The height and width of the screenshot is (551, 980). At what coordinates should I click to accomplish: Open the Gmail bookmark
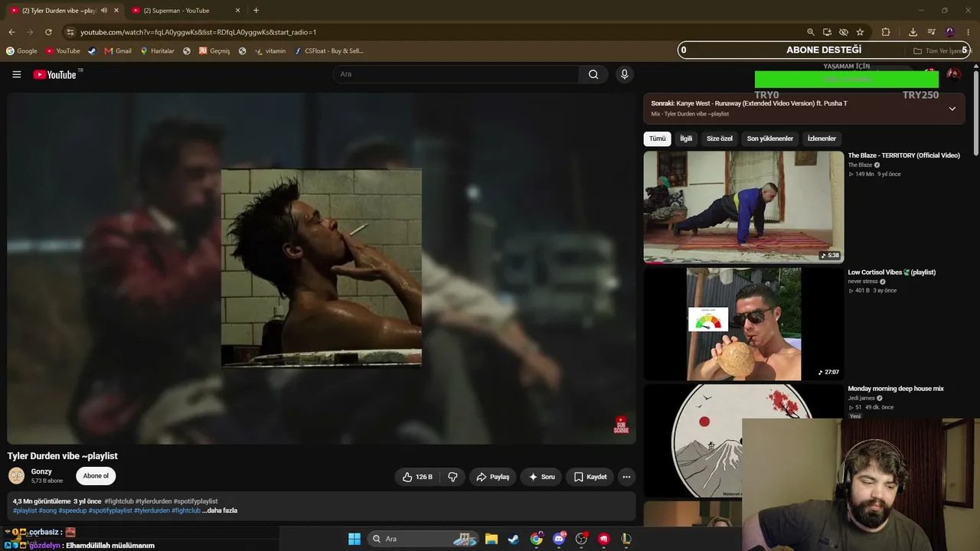[x=118, y=51]
